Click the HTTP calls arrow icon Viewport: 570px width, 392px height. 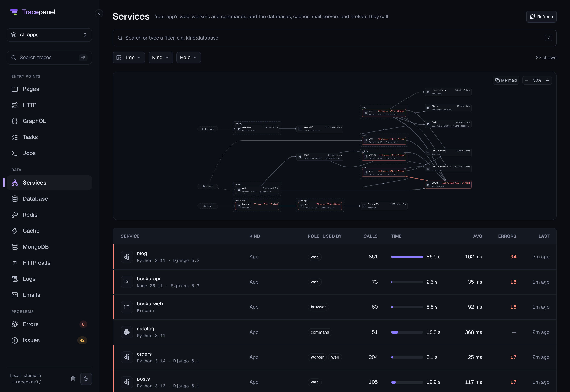click(x=15, y=263)
